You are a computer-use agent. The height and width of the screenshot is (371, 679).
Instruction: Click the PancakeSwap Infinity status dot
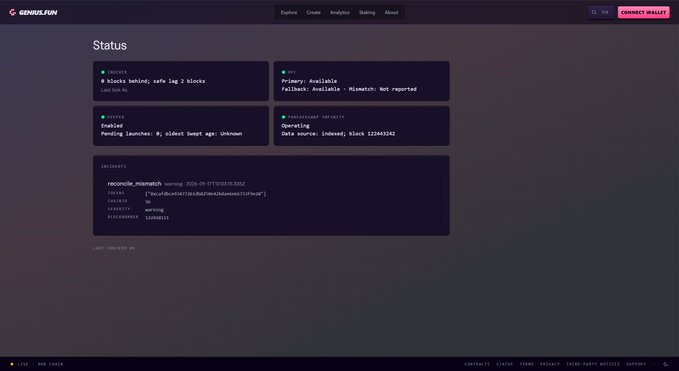[284, 117]
